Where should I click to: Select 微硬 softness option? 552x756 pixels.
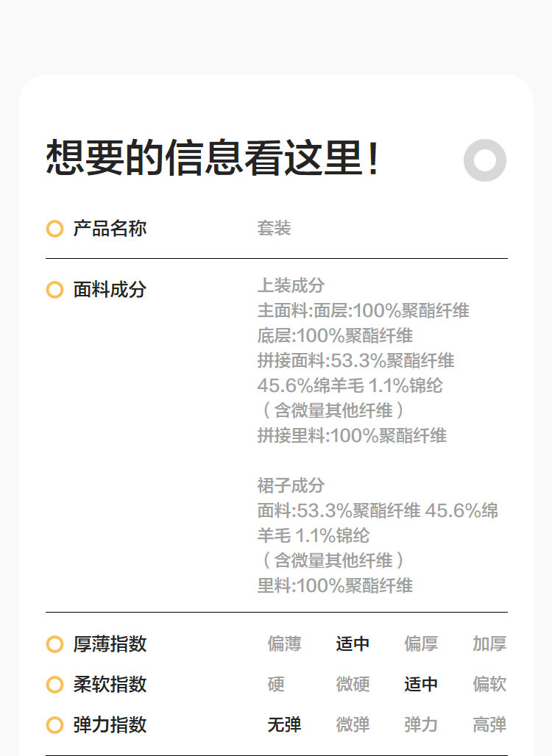(353, 685)
